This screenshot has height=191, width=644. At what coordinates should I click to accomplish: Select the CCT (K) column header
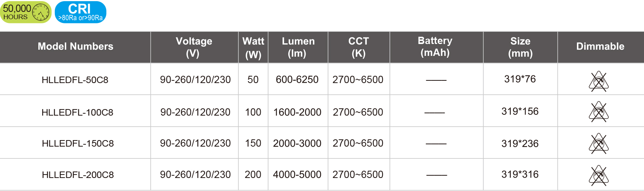(x=358, y=47)
